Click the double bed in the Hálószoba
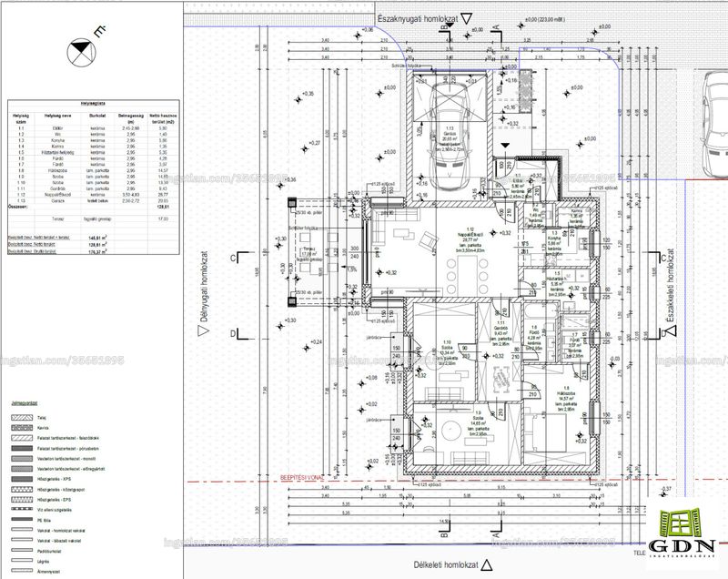Viewport: 728px width, 579px height. tap(546, 432)
